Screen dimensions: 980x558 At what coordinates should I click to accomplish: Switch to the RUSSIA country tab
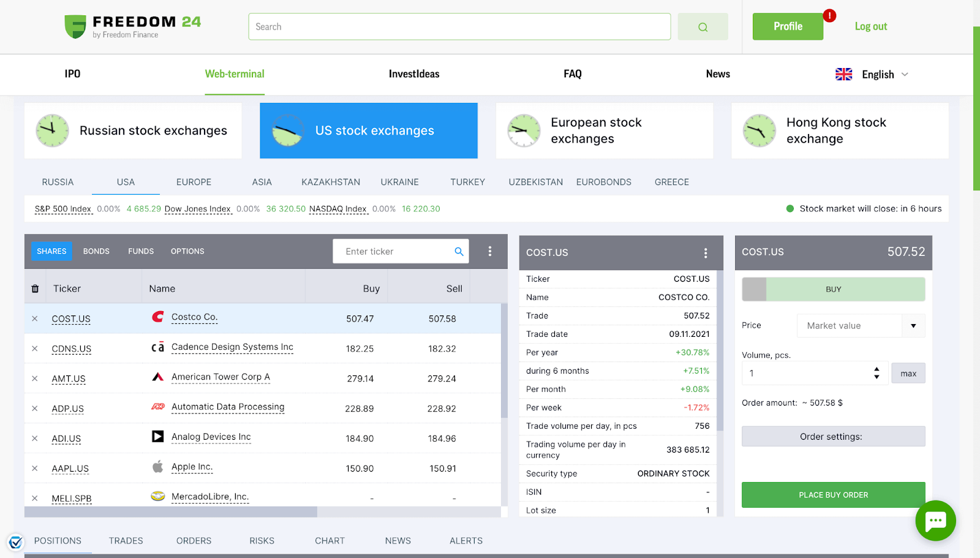pyautogui.click(x=58, y=182)
